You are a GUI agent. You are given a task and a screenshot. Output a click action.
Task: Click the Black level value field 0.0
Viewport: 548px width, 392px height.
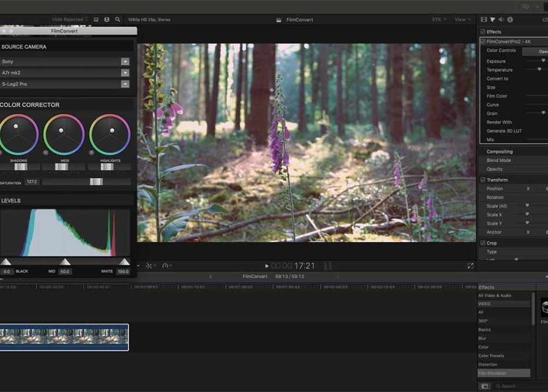6,271
